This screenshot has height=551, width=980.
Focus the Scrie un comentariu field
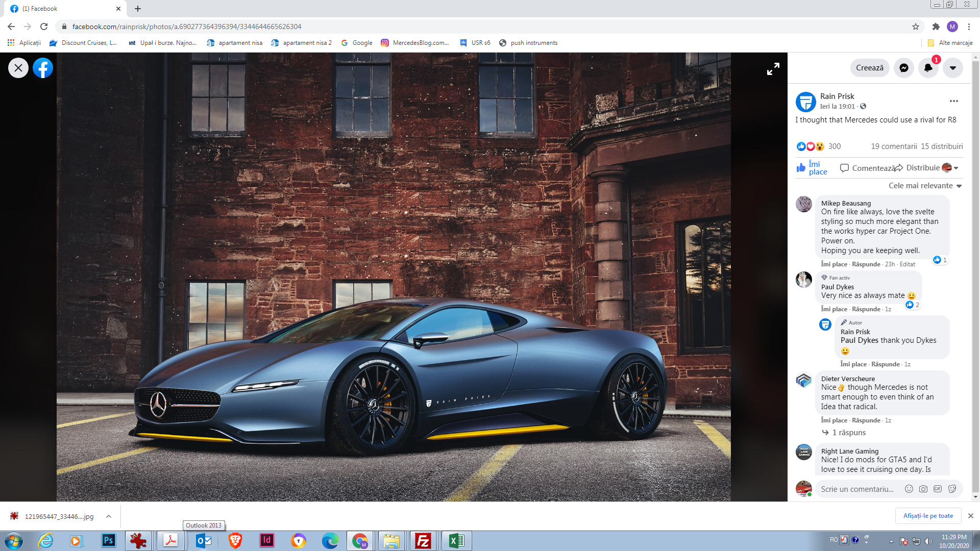point(857,489)
